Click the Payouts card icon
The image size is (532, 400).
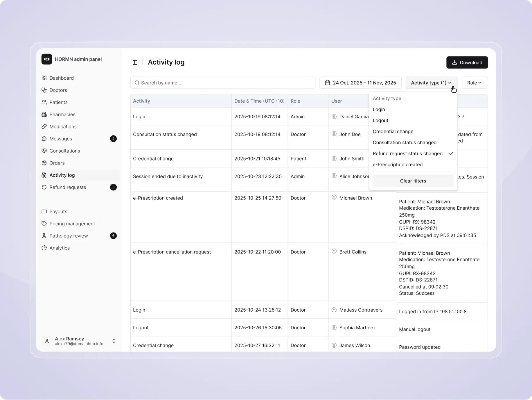[44, 212]
